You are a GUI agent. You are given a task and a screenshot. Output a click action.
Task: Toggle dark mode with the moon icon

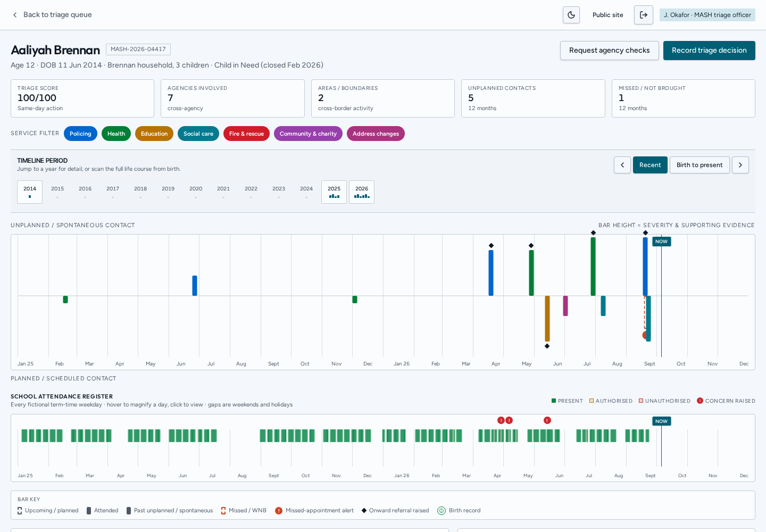(x=571, y=15)
